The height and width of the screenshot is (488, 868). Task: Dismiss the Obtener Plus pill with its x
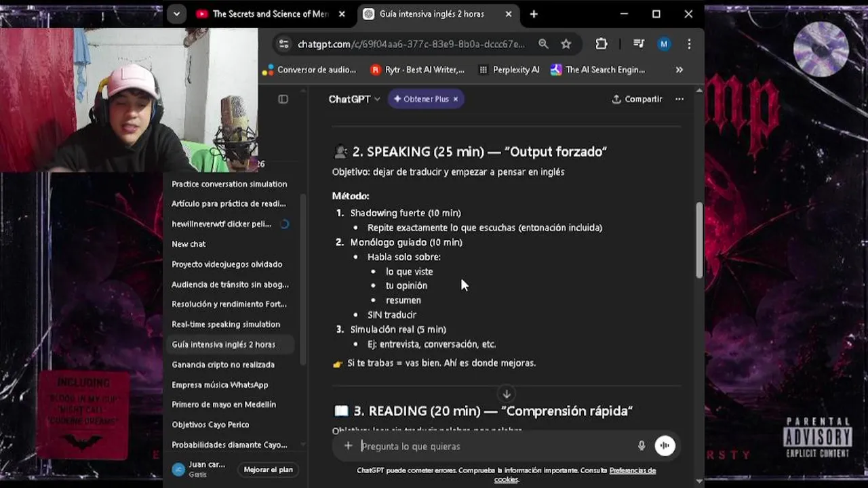coord(456,99)
